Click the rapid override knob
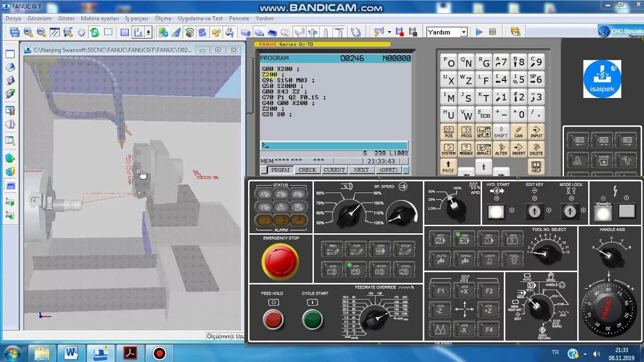 pyautogui.click(x=455, y=207)
